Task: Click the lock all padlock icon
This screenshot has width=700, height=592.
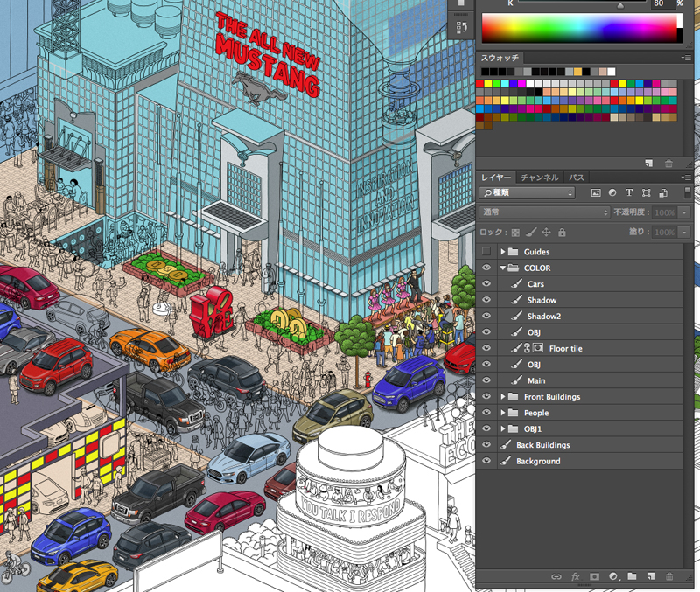Action: point(562,232)
